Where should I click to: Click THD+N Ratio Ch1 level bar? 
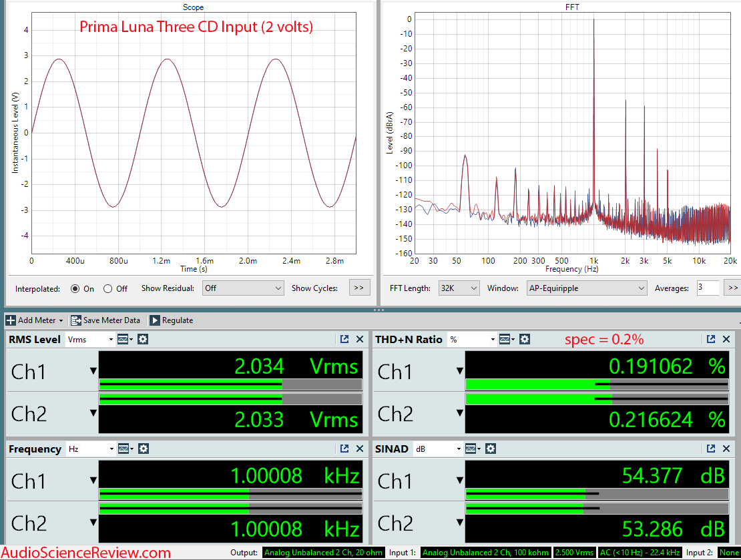597,384
